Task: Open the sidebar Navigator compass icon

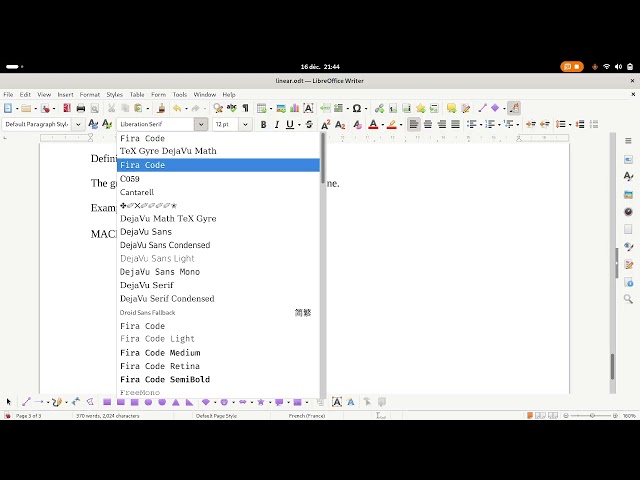Action: click(x=628, y=211)
